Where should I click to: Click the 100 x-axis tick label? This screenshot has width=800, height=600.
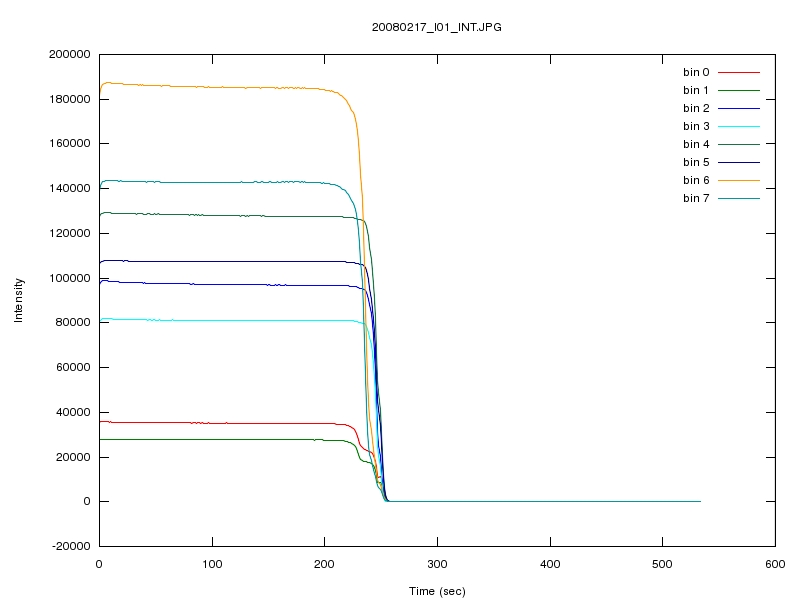click(x=212, y=564)
